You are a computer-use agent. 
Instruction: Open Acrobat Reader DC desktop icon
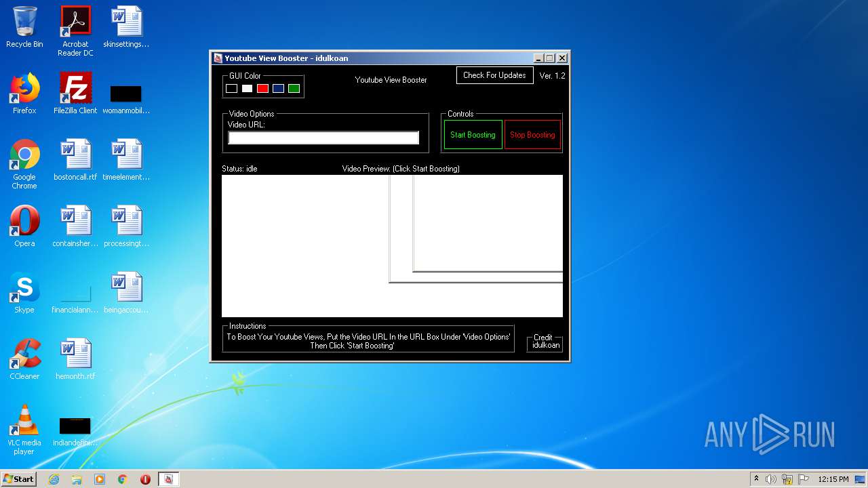[75, 32]
